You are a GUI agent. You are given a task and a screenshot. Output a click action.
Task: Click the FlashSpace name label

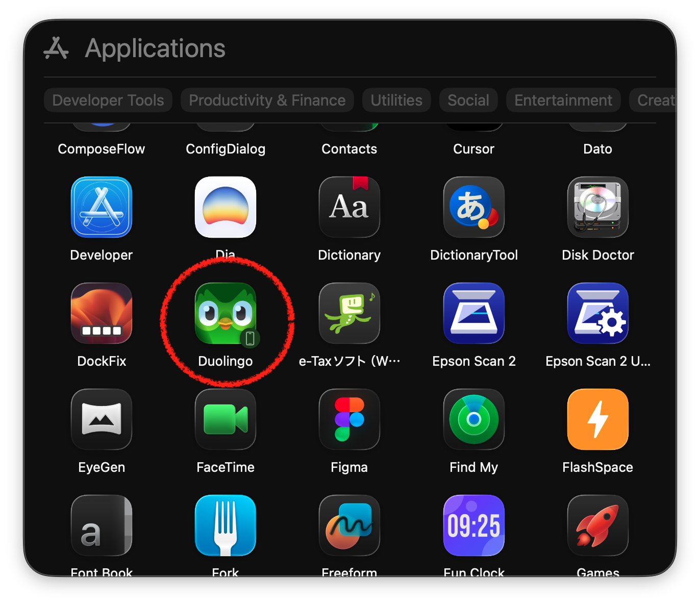click(598, 467)
